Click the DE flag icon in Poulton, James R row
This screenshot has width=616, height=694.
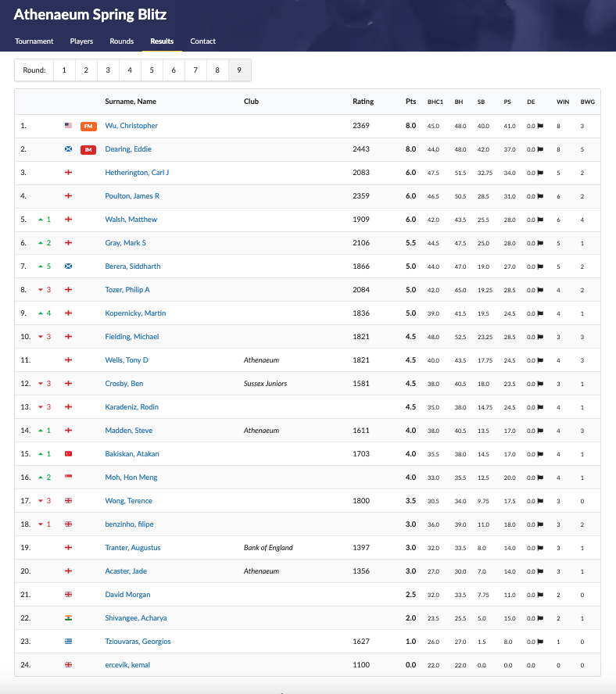(540, 196)
